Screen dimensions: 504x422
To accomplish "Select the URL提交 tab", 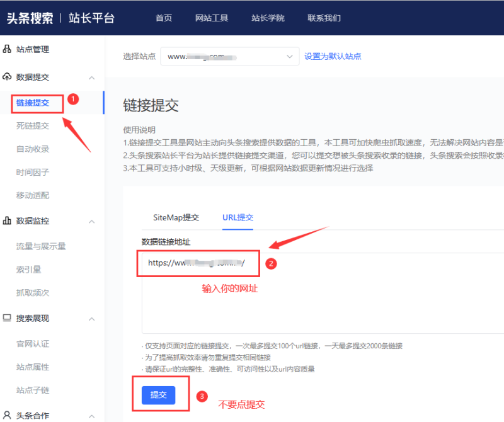I will point(238,217).
